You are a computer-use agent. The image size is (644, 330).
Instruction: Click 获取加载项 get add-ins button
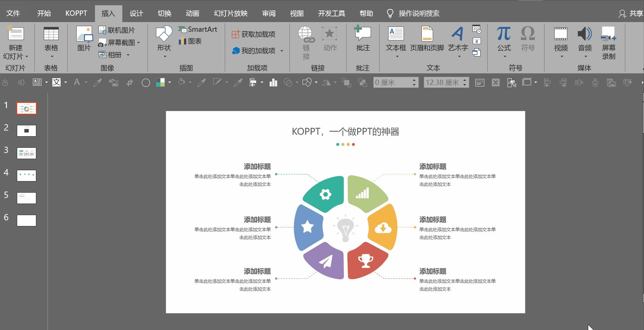pyautogui.click(x=254, y=34)
